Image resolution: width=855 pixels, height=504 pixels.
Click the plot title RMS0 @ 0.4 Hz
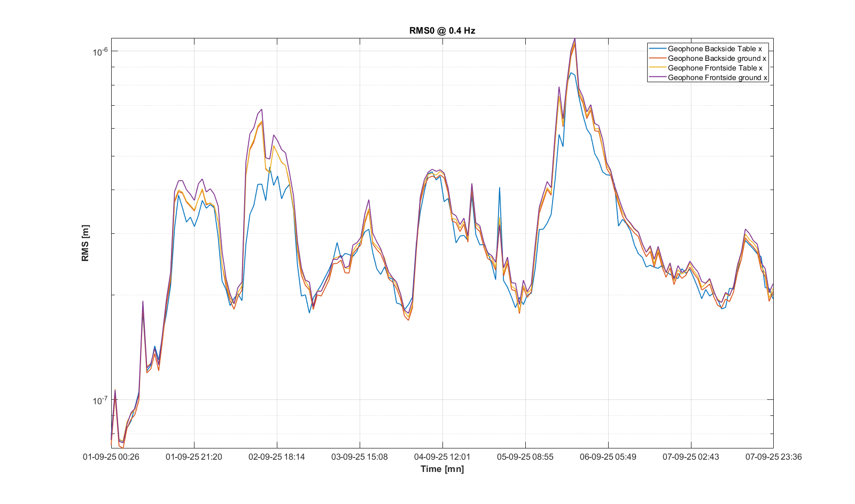click(442, 30)
